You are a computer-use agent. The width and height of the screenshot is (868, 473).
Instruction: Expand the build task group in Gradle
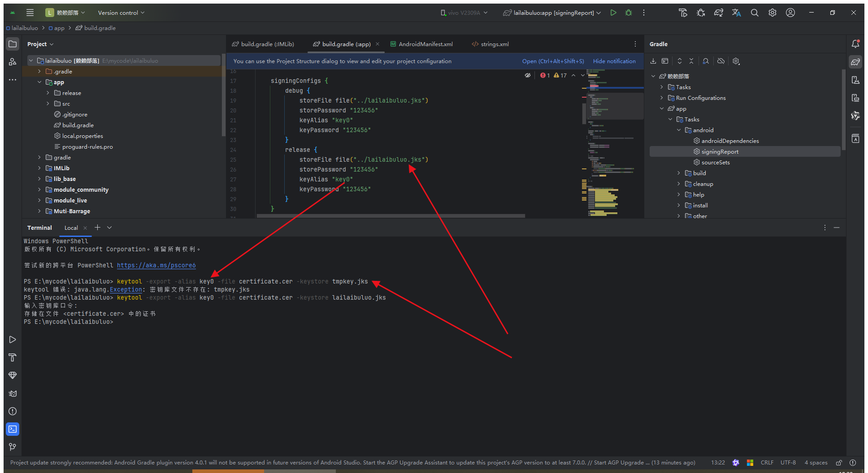679,173
